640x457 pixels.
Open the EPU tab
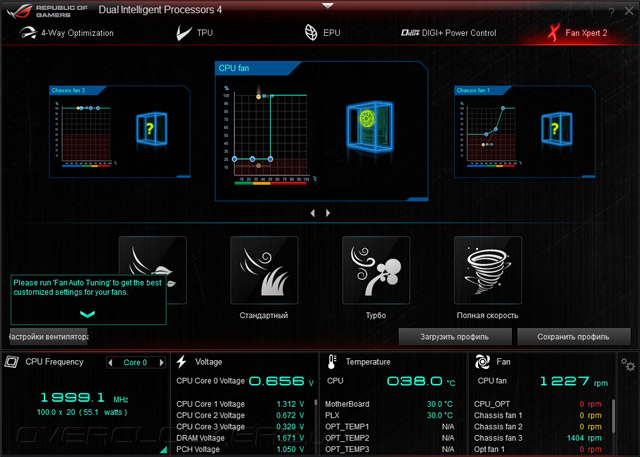[x=322, y=33]
